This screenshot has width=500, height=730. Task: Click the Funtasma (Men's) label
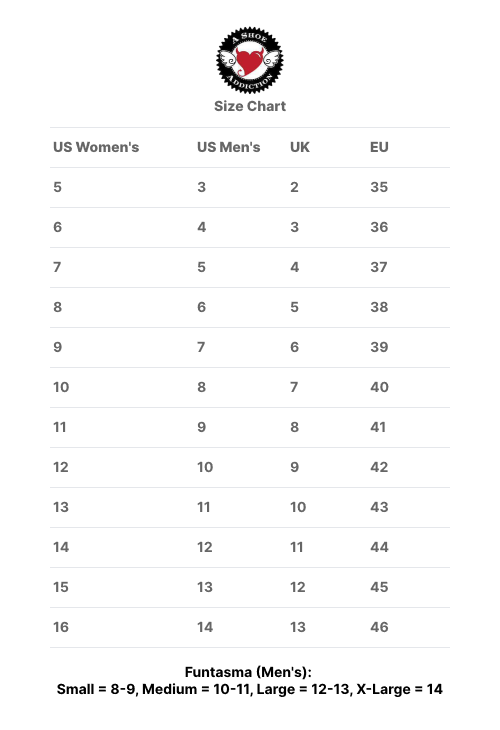248,672
